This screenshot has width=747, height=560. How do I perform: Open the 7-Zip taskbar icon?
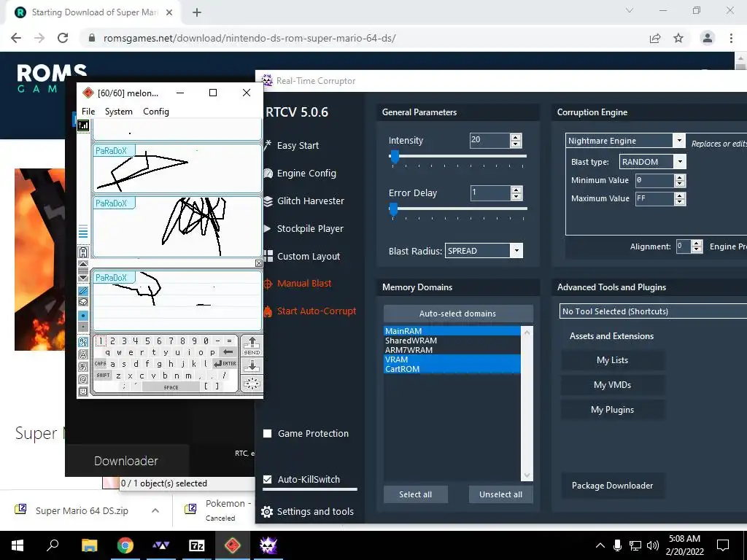(197, 545)
